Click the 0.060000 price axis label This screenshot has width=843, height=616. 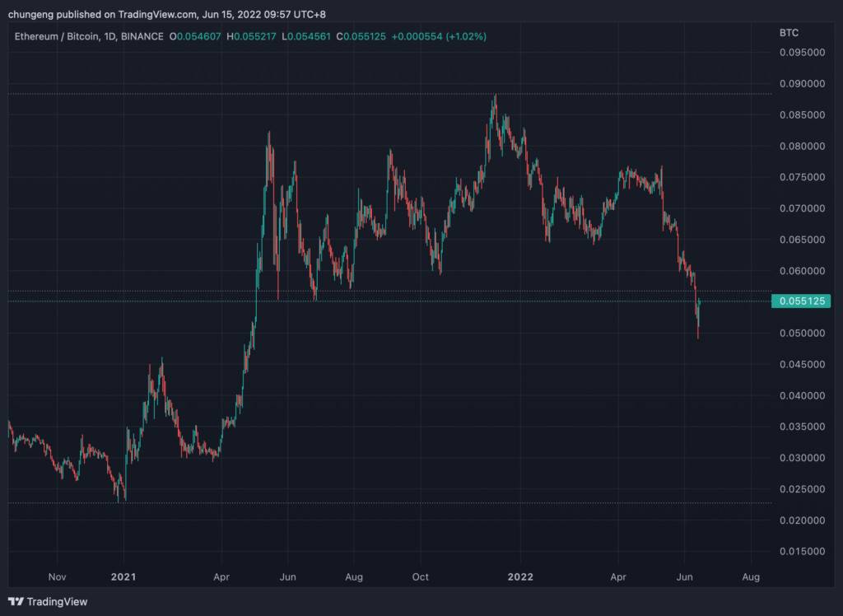pos(802,271)
